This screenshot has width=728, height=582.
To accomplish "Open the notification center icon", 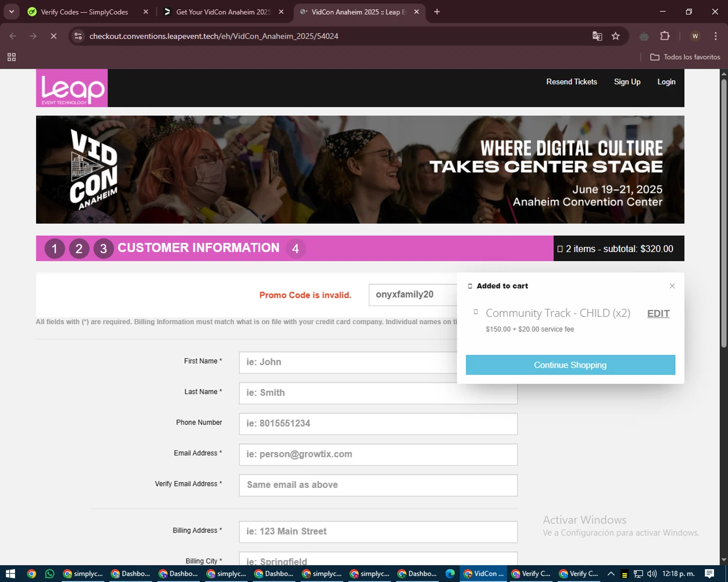I will tap(710, 574).
